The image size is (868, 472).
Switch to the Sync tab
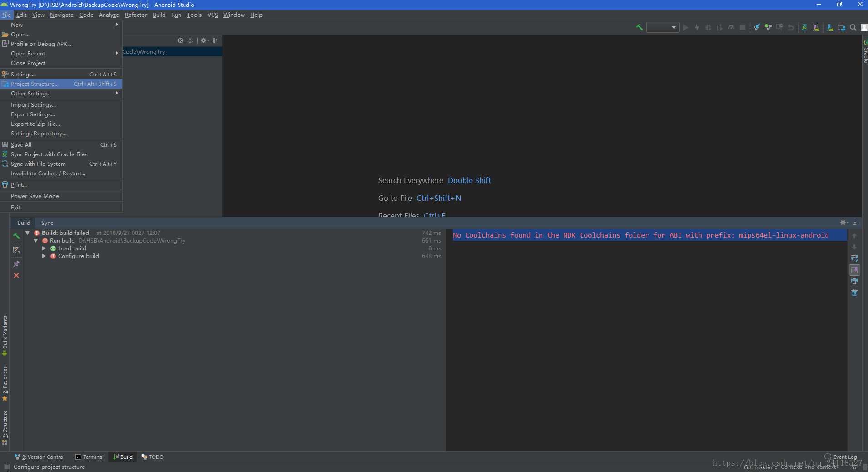[47, 223]
